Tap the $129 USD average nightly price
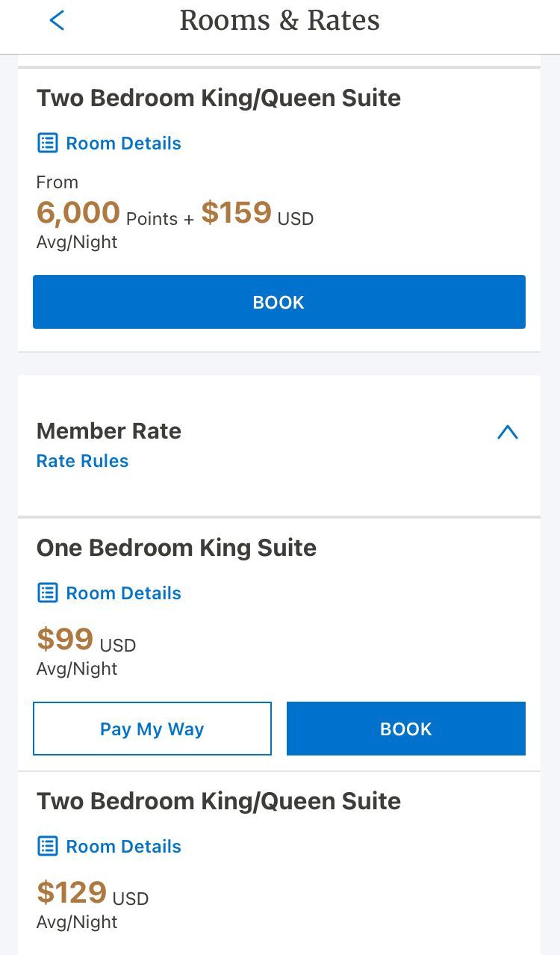The height and width of the screenshot is (955, 560). [x=92, y=894]
